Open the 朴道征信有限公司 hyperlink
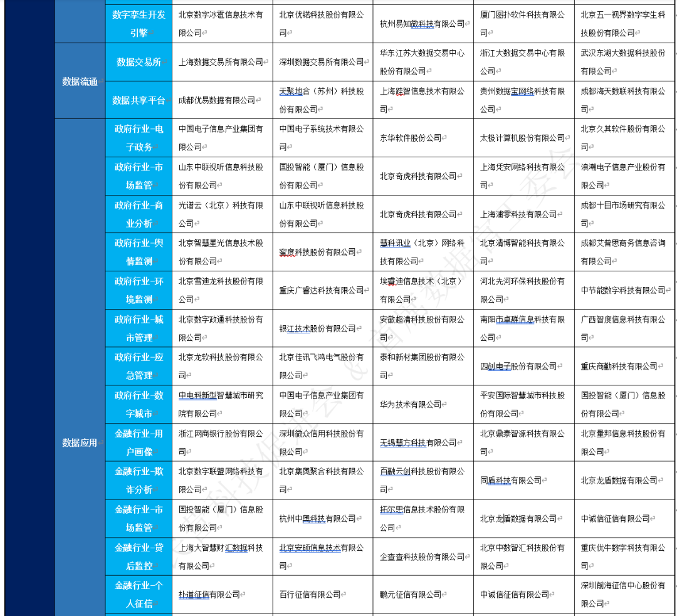Image resolution: width=677 pixels, height=616 pixels. 194,594
